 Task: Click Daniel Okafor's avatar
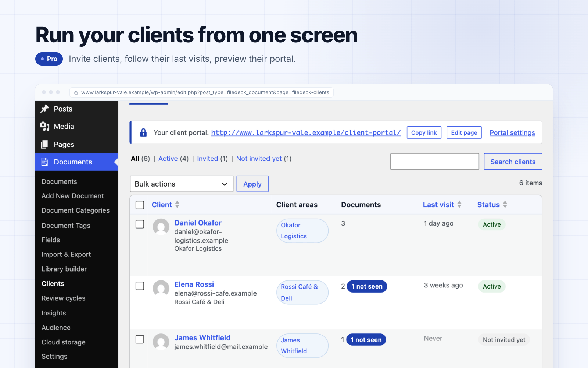click(161, 227)
